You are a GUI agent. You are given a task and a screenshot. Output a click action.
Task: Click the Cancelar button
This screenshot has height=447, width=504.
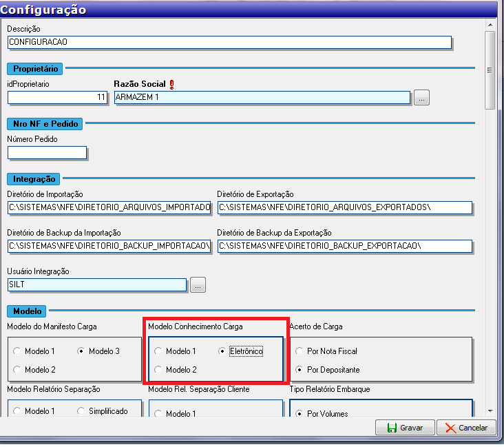click(x=466, y=428)
